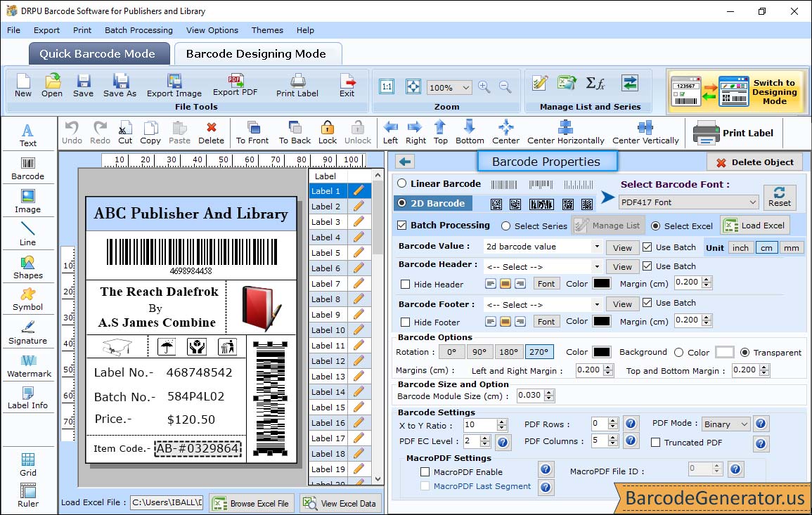Image resolution: width=812 pixels, height=515 pixels.
Task: Insert a Watermark
Action: (28, 365)
